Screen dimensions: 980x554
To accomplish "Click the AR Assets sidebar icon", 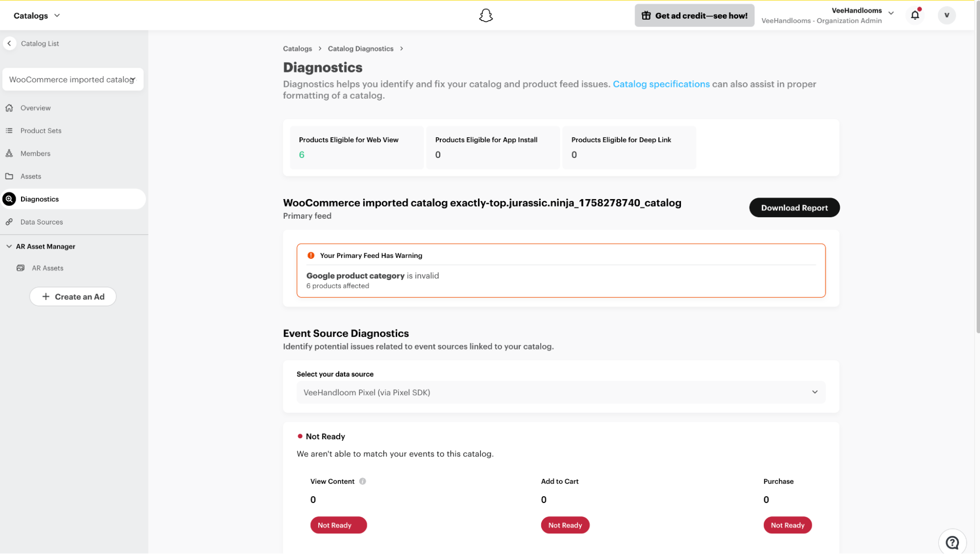I will point(21,268).
